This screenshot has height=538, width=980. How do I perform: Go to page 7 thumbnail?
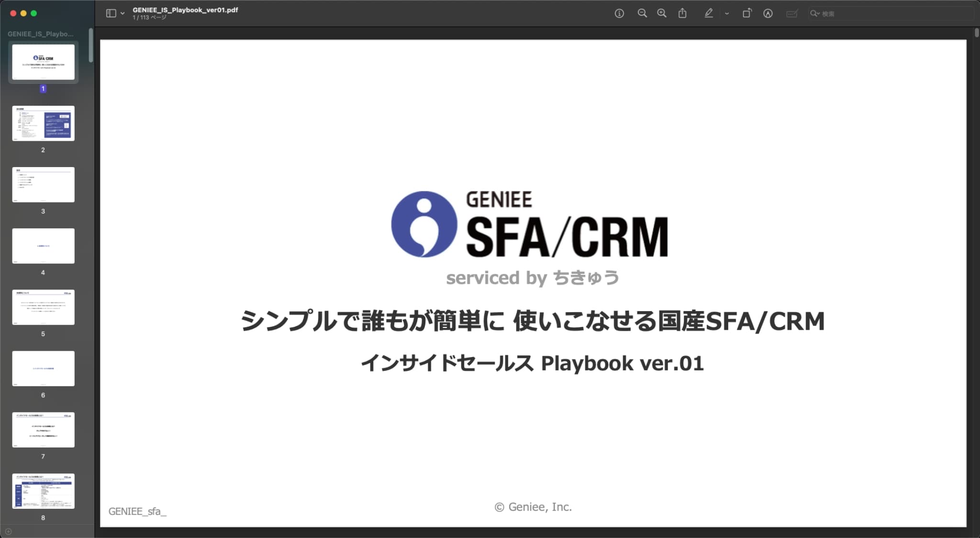click(43, 430)
